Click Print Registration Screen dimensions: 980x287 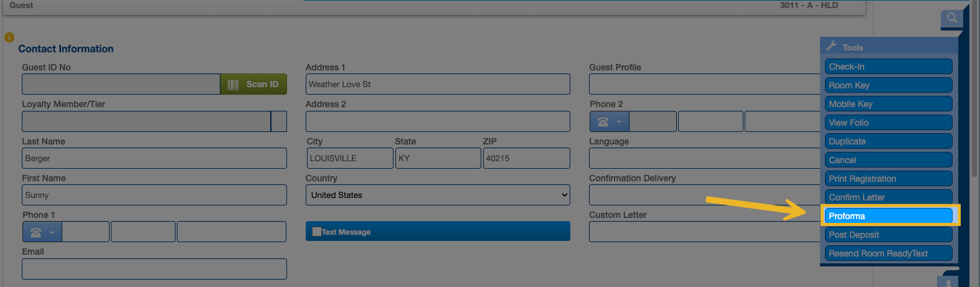888,179
